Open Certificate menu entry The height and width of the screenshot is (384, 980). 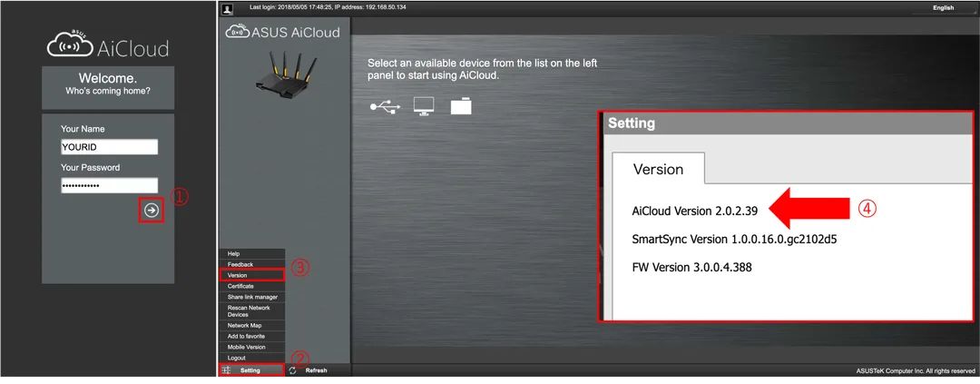[252, 286]
